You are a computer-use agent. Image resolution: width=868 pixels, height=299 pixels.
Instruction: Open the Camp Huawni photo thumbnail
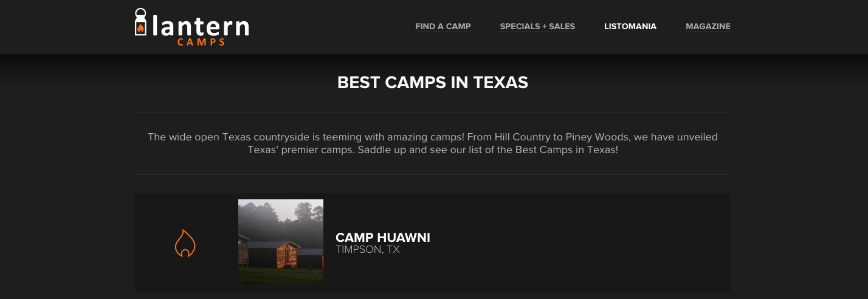pyautogui.click(x=281, y=242)
